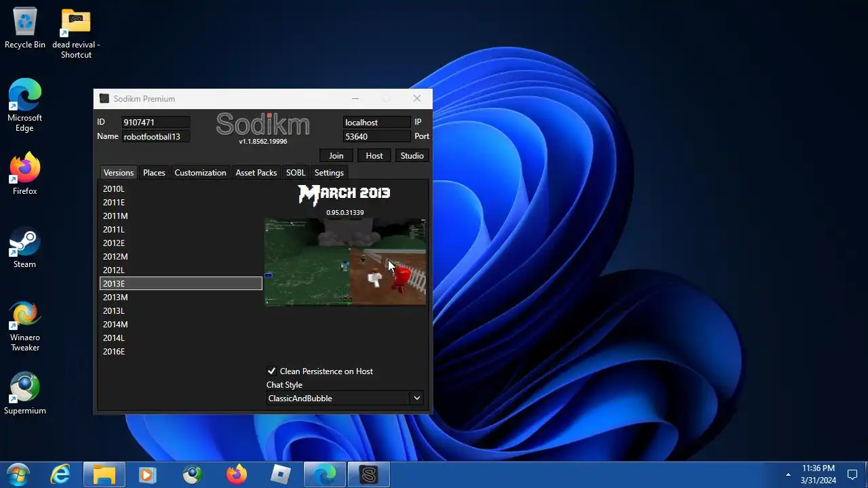Switch to the Sodikm taskbar icon
The height and width of the screenshot is (488, 868).
(369, 474)
